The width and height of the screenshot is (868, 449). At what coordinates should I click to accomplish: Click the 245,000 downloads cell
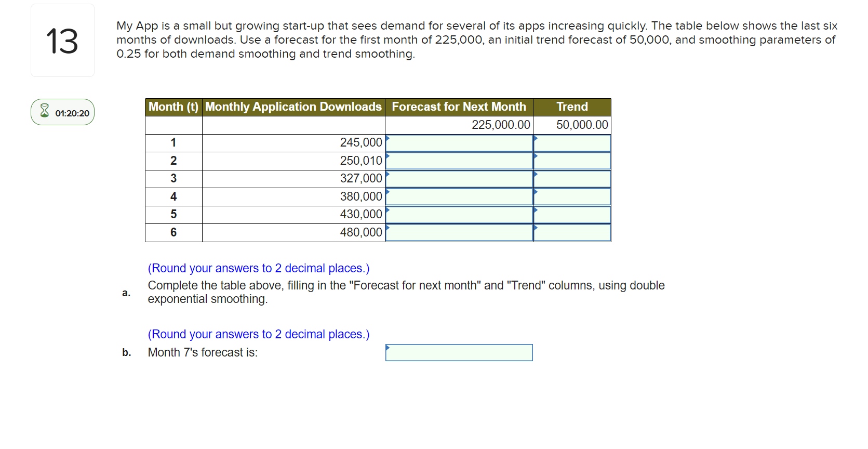pos(293,143)
